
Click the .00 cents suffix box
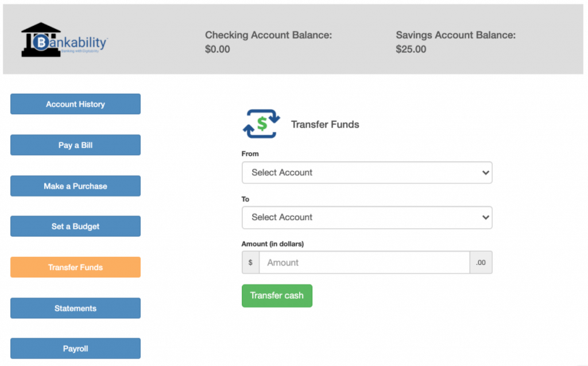[x=481, y=262]
